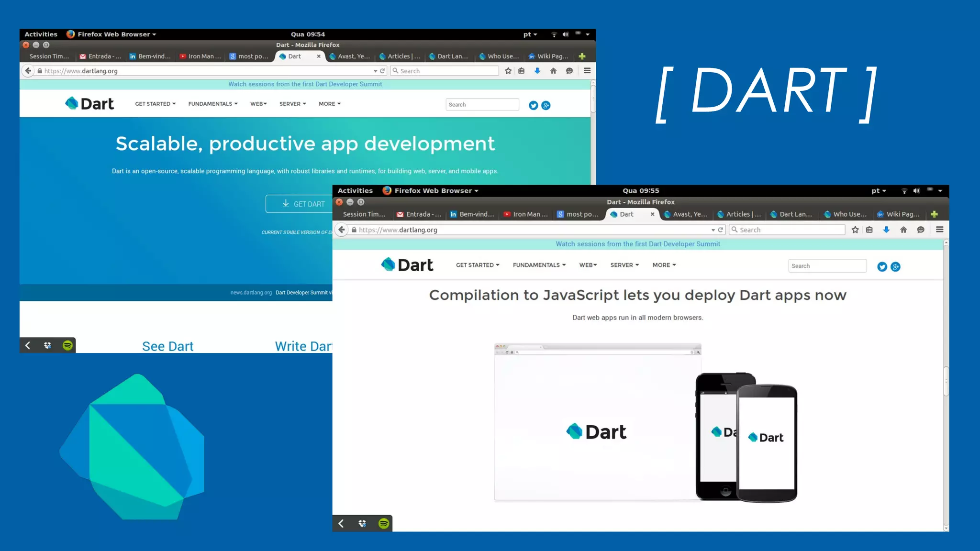This screenshot has height=551, width=980.
Task: Open chat bubble icon in front Firefox toolbar
Action: point(921,230)
